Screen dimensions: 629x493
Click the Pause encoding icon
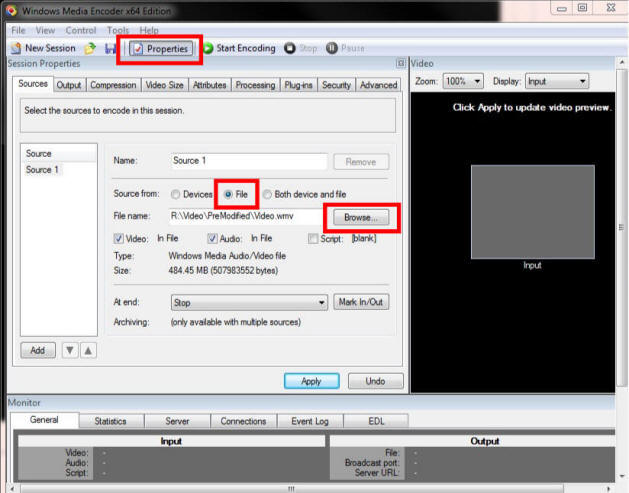331,48
